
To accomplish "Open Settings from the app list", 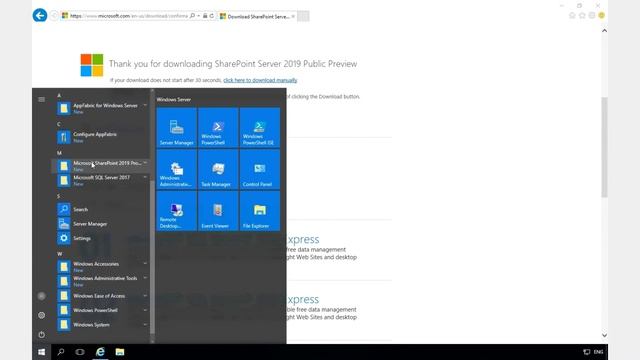I will pyautogui.click(x=101, y=238).
